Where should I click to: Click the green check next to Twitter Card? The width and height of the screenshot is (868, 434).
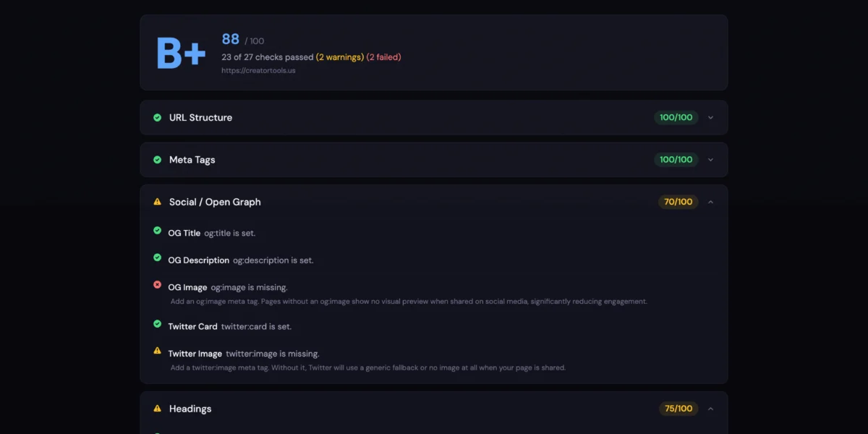pyautogui.click(x=157, y=324)
